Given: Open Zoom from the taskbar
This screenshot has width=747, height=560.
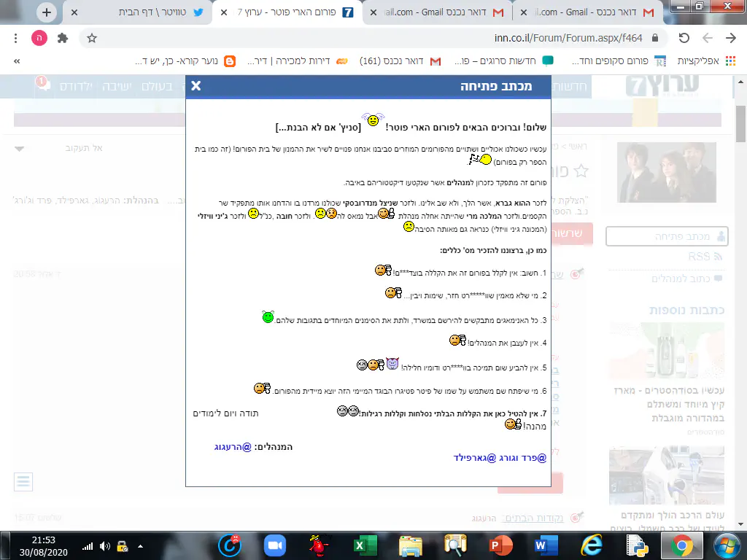Looking at the screenshot, I should coord(274,545).
